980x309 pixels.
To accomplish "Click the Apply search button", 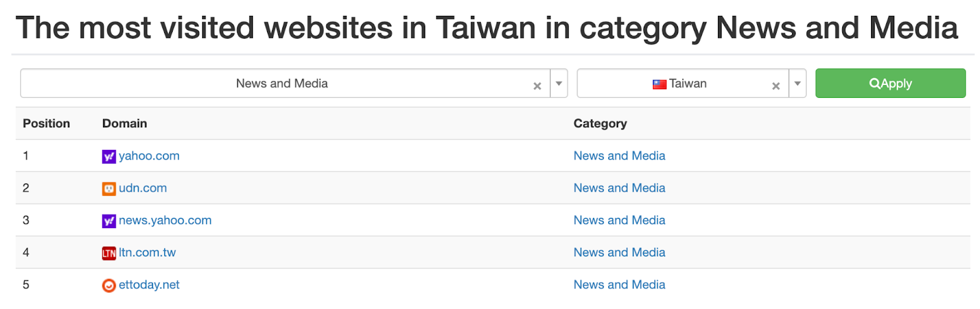I will point(891,83).
